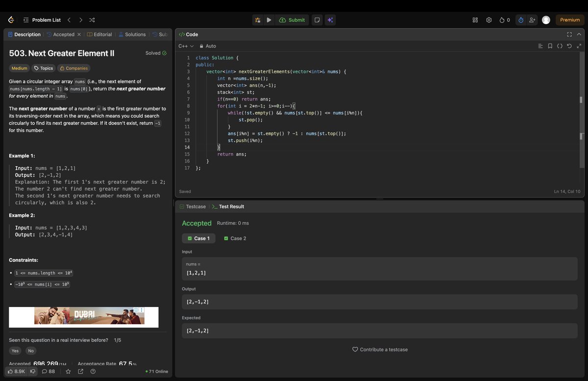
Task: Reset code with the revert icon
Action: pyautogui.click(x=568, y=46)
